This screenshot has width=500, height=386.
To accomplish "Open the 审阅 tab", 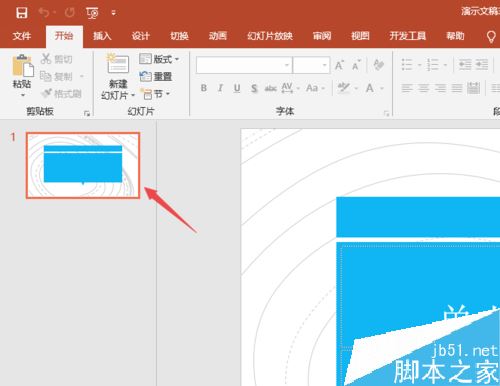I will pos(322,36).
